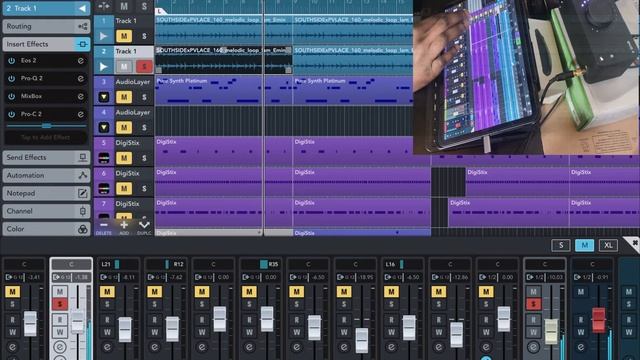Add a new track with the plus ADD button
The image size is (640, 360).
click(x=124, y=227)
